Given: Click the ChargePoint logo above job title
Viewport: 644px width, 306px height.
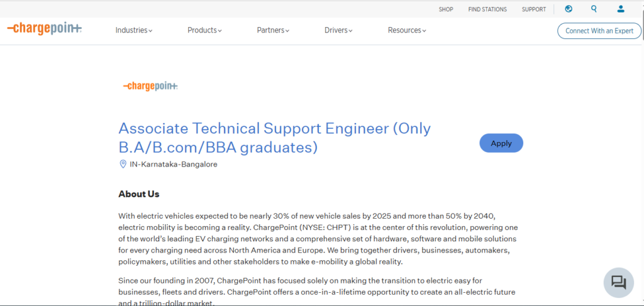Looking at the screenshot, I should [150, 86].
